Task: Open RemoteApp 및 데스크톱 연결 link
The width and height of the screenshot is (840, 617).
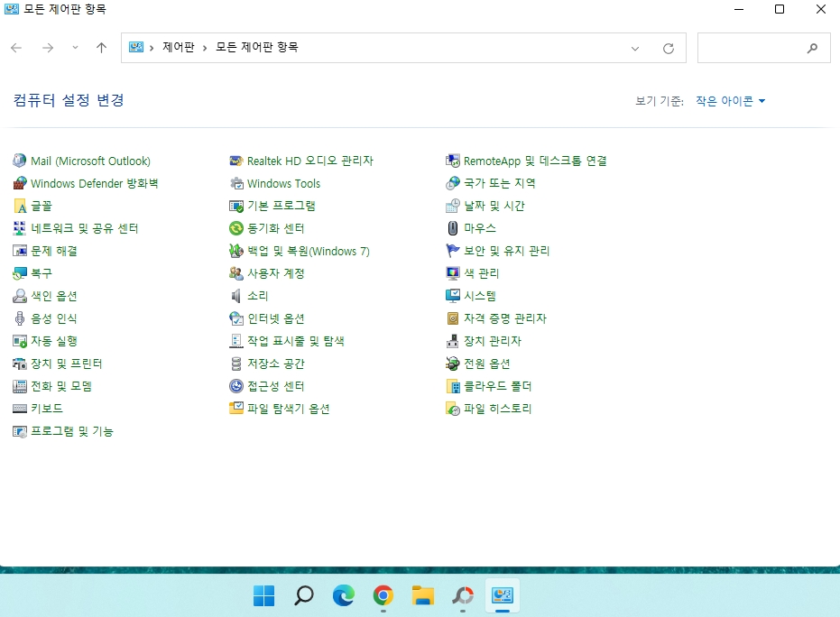Action: [x=535, y=161]
